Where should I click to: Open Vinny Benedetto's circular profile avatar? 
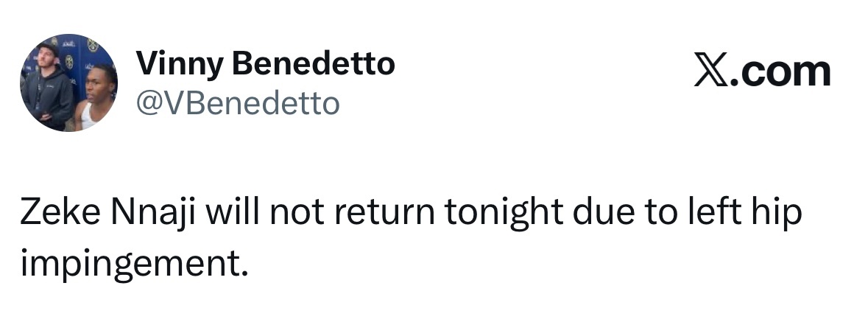pos(68,83)
